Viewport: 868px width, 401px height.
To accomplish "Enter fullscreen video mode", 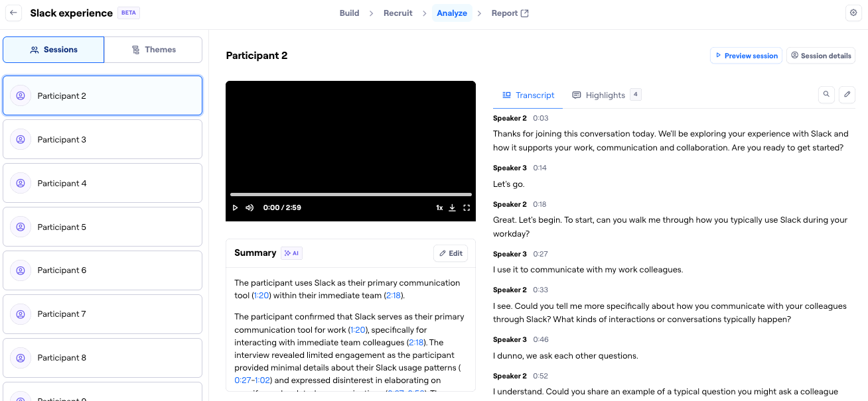I will (x=467, y=207).
